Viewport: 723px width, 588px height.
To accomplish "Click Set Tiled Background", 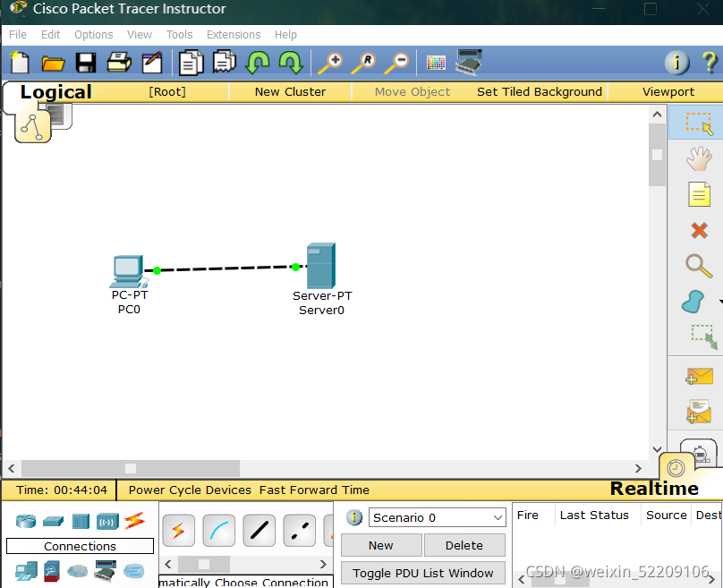I will tap(540, 92).
